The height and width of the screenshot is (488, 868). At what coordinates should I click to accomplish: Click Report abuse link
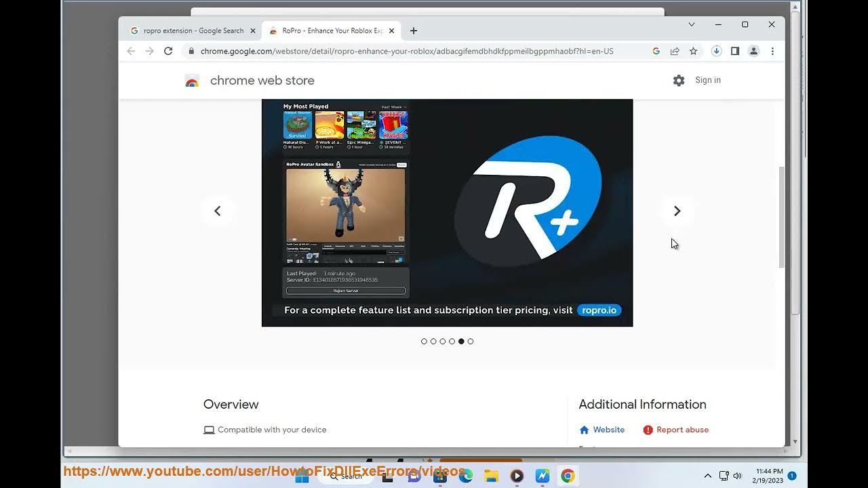[682, 430]
